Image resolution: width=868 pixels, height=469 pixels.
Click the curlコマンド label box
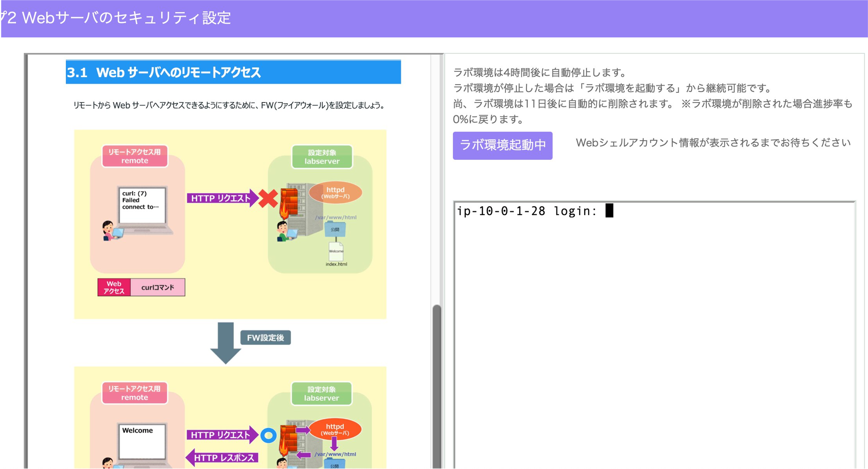[x=157, y=287]
